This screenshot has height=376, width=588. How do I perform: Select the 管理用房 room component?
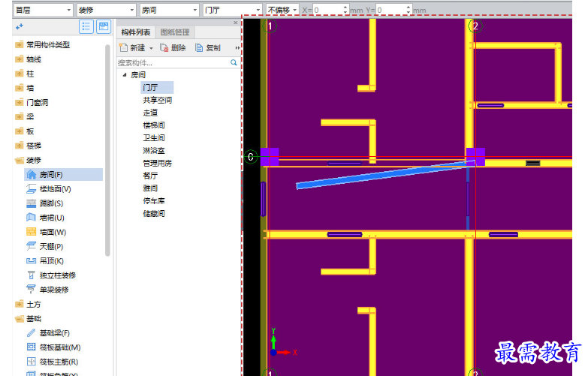(x=157, y=163)
